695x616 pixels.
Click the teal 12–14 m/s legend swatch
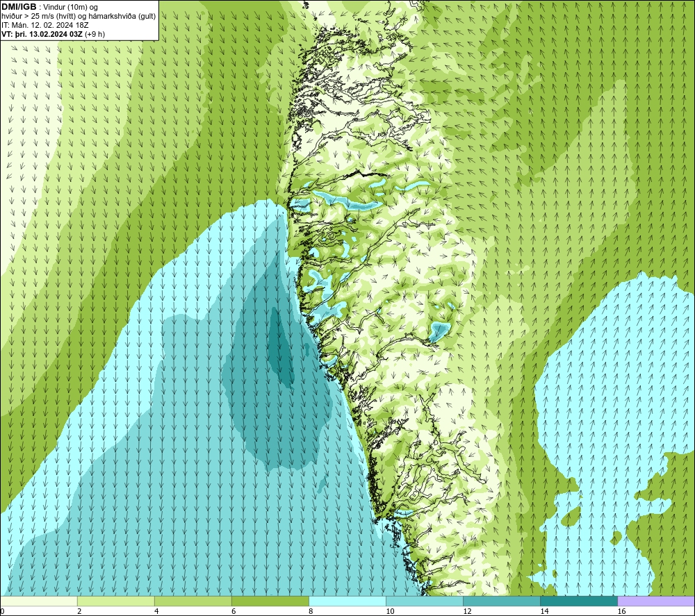[501, 601]
